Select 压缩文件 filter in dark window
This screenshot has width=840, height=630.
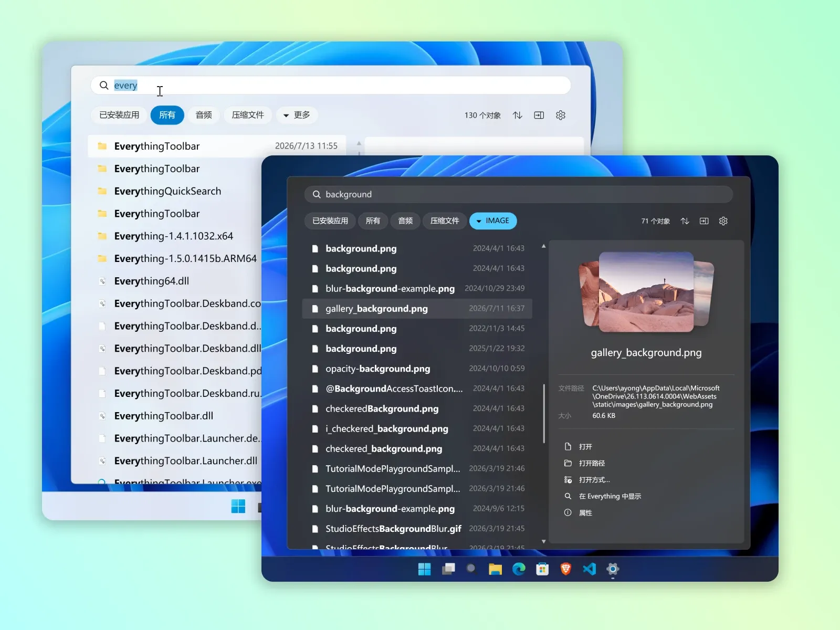[445, 221]
